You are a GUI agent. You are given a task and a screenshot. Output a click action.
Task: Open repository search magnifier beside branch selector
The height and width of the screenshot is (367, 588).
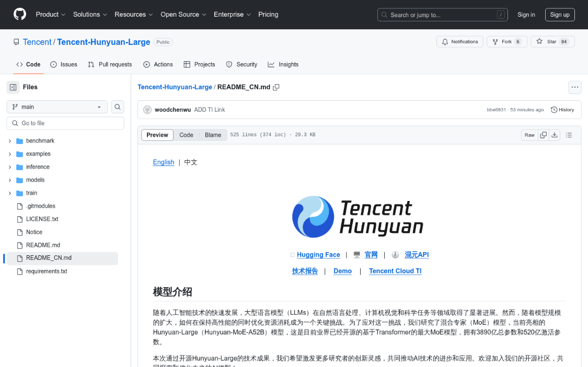[x=117, y=106]
